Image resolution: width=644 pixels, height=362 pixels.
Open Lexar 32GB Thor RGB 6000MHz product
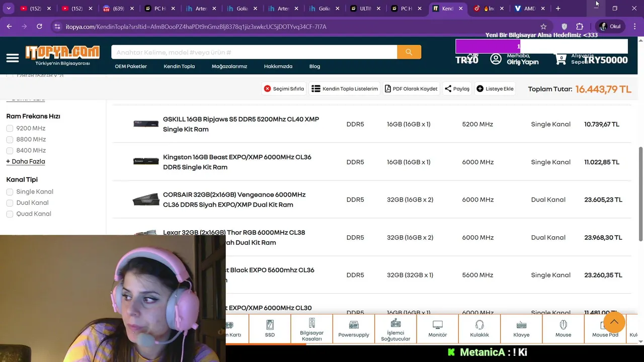pos(234,237)
